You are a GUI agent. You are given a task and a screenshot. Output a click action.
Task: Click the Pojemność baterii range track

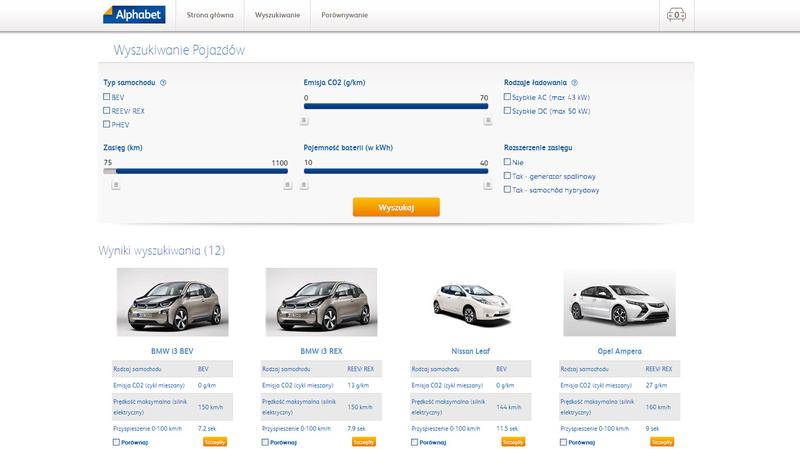(x=396, y=171)
